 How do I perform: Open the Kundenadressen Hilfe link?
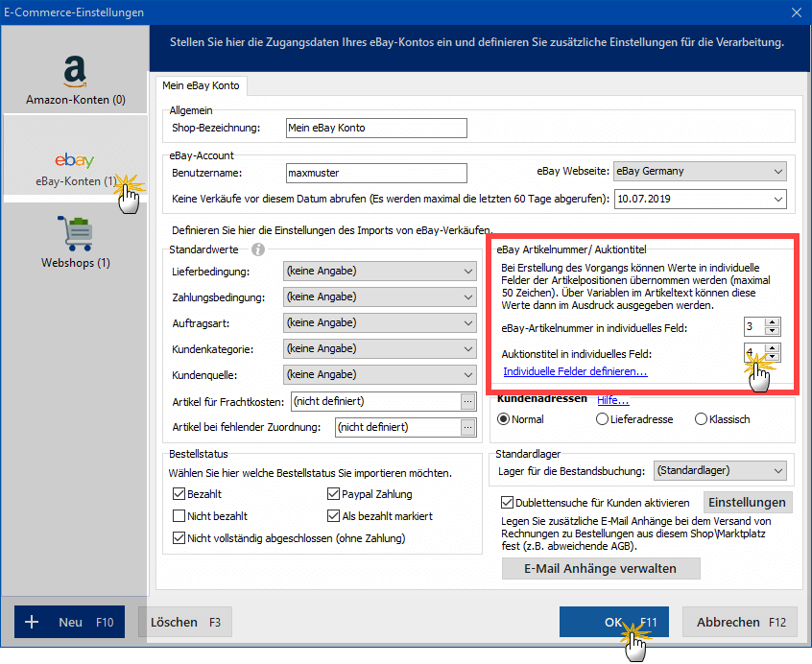pos(613,400)
